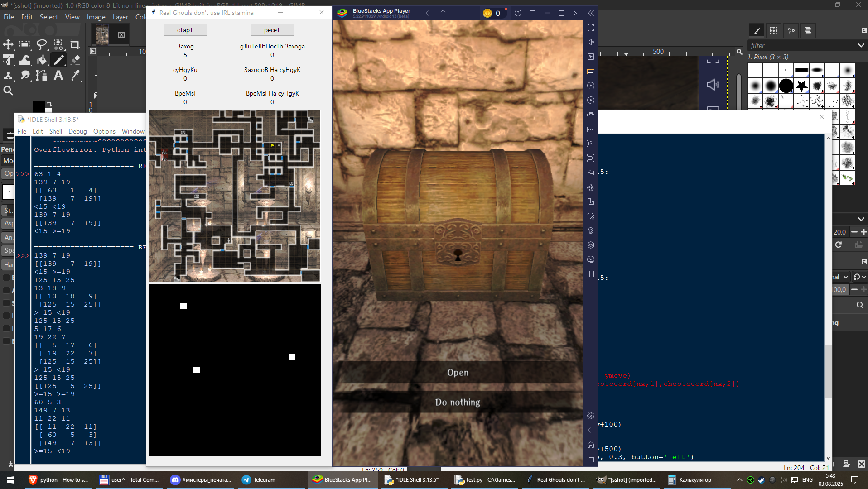
Task: Select the Move tool in GIMP toolbox
Action: click(8, 44)
